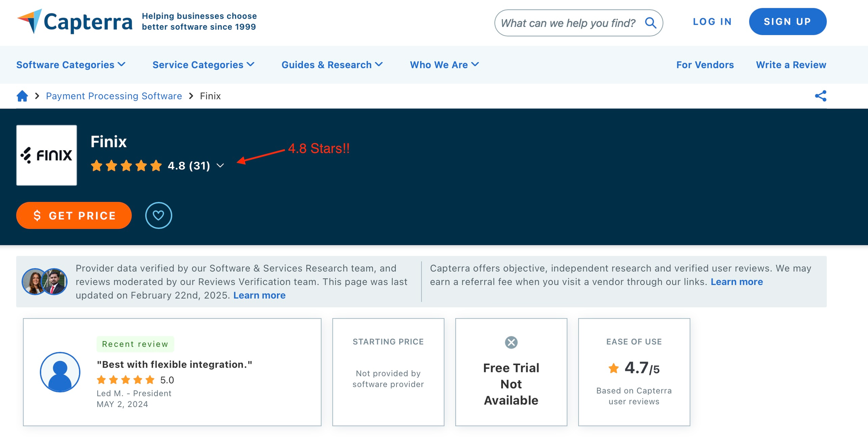Click the Ease of Use star icon
Image resolution: width=868 pixels, height=441 pixels.
(614, 368)
